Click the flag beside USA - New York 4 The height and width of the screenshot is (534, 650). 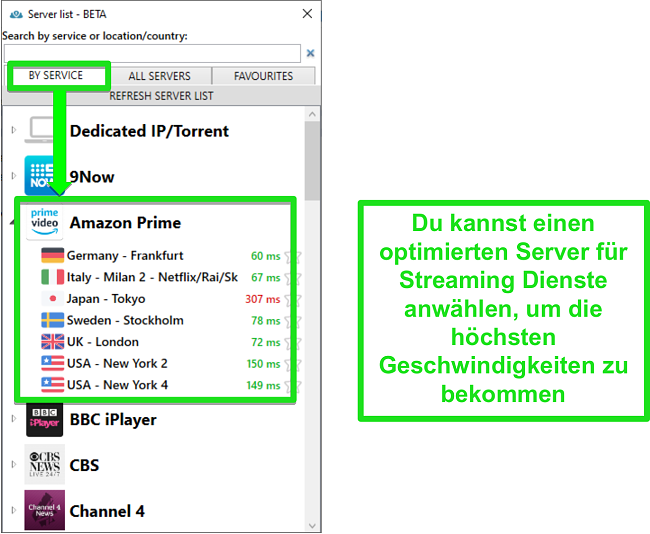[53, 385]
